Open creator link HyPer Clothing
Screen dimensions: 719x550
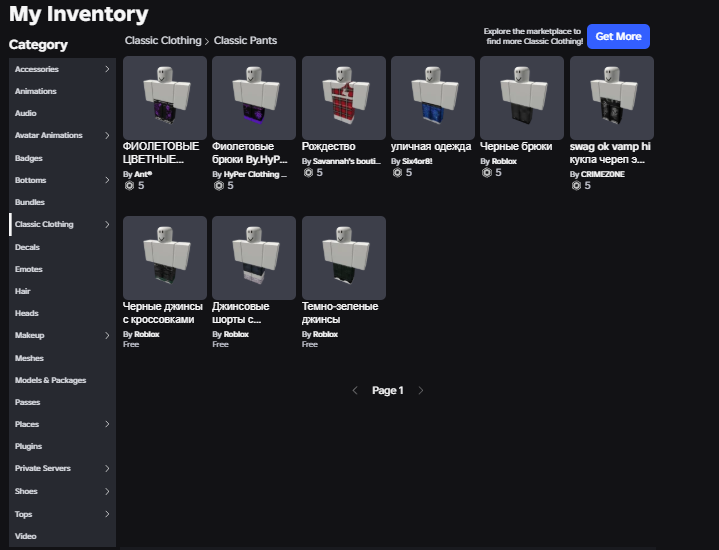(x=255, y=174)
